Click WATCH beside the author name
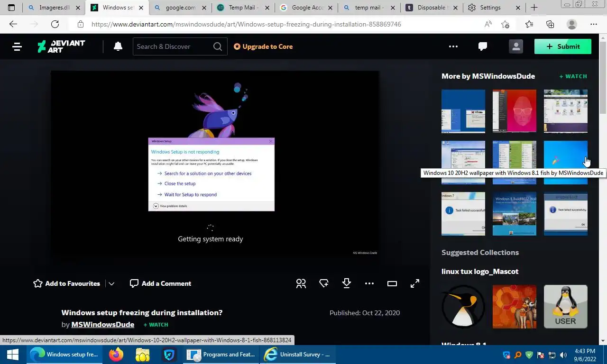This screenshot has height=364, width=607. coord(156,325)
